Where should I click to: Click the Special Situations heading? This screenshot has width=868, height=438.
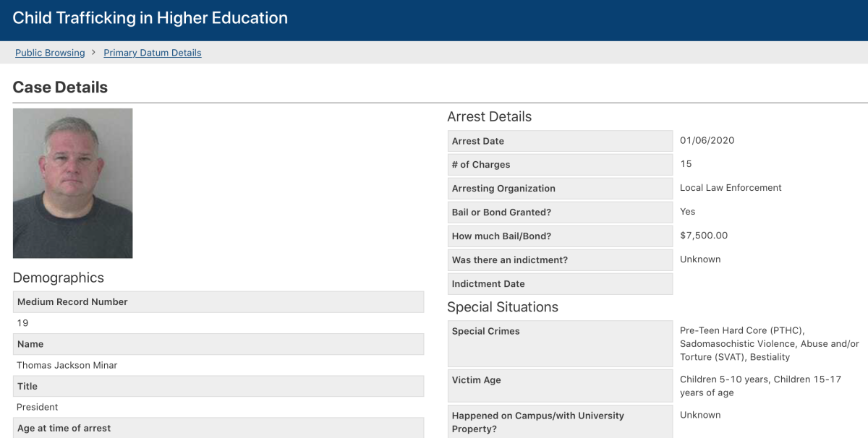(x=503, y=307)
